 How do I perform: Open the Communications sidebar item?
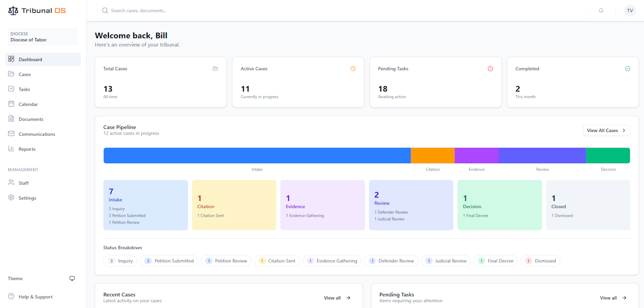coord(36,134)
